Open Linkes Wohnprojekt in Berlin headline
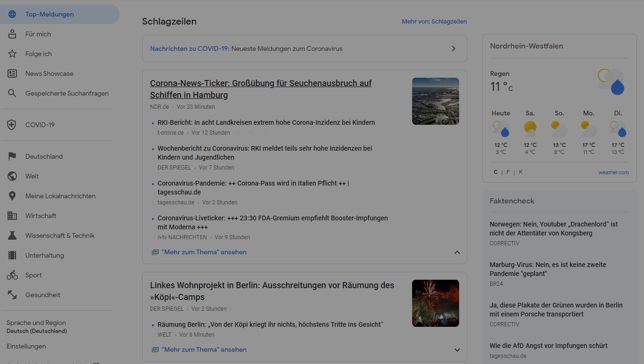The width and height of the screenshot is (644, 364). 272,291
